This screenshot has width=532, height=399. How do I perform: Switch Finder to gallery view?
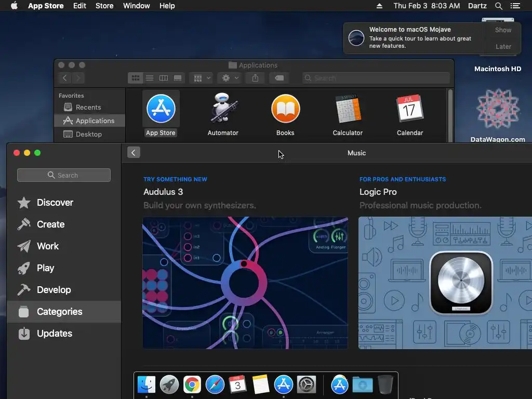(178, 78)
